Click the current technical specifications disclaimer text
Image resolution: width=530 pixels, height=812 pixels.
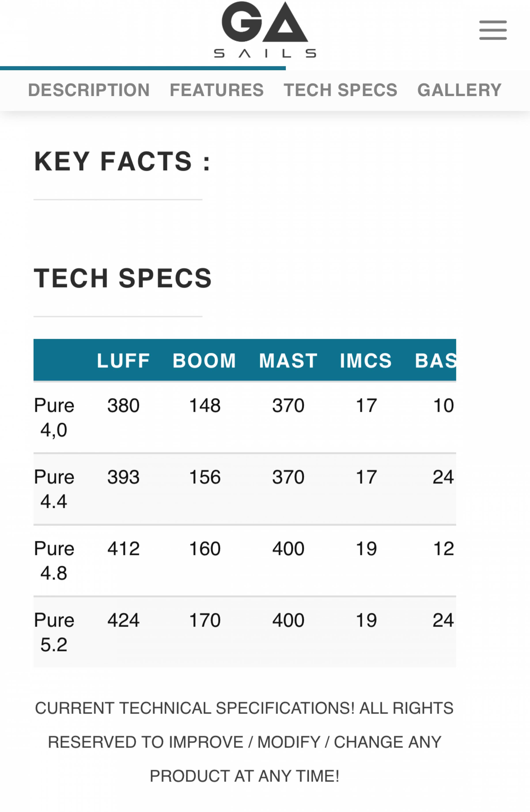click(244, 742)
